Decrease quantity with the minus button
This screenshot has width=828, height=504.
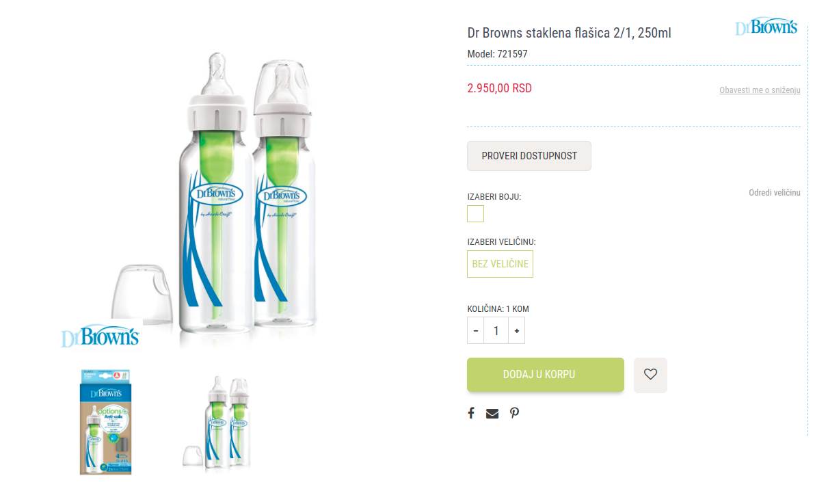(x=476, y=331)
